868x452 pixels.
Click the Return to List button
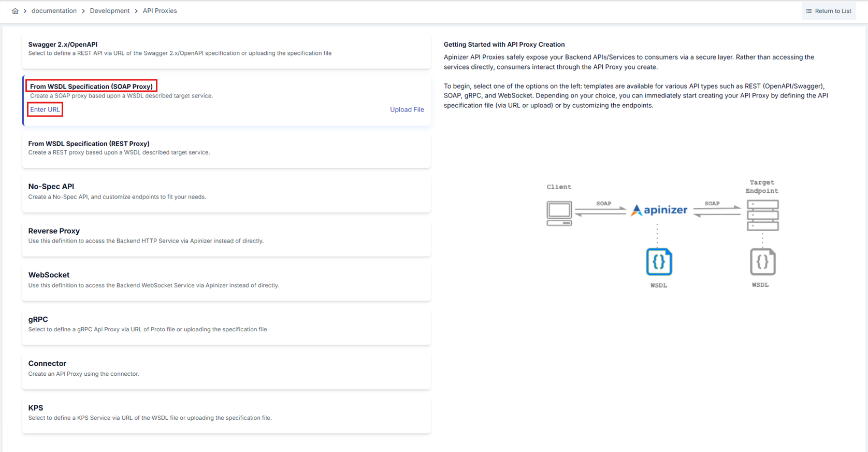pyautogui.click(x=829, y=11)
